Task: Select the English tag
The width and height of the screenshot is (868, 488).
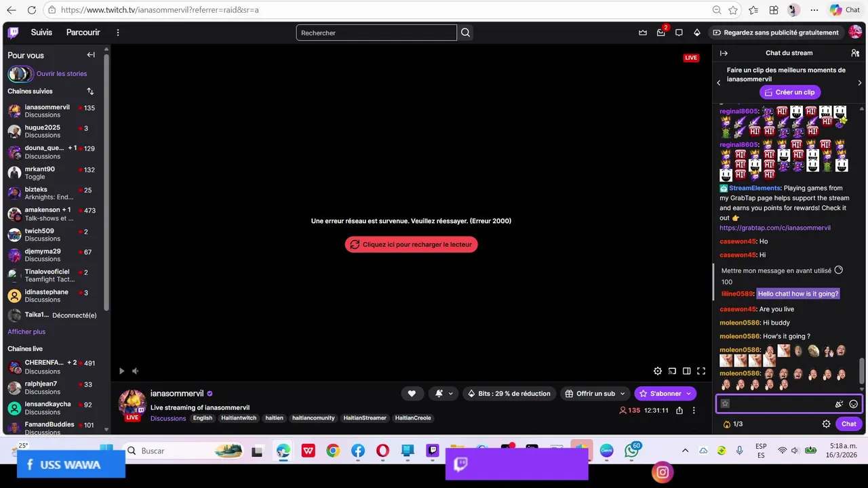Action: (202, 418)
